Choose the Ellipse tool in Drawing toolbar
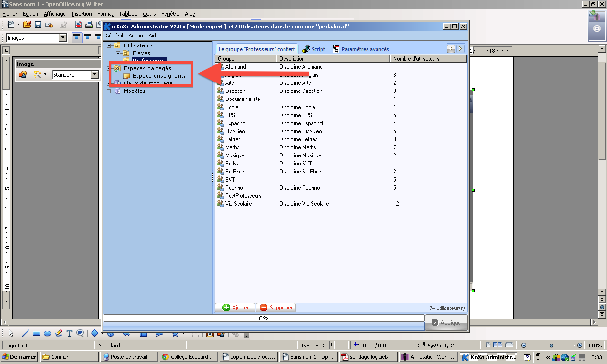607x364 pixels. 47,333
